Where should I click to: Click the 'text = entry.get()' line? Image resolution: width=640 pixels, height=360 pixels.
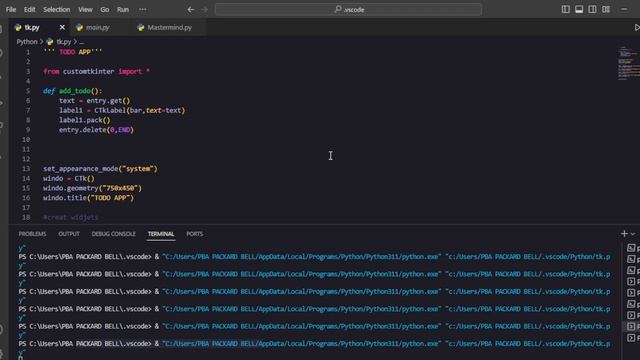[x=94, y=100]
